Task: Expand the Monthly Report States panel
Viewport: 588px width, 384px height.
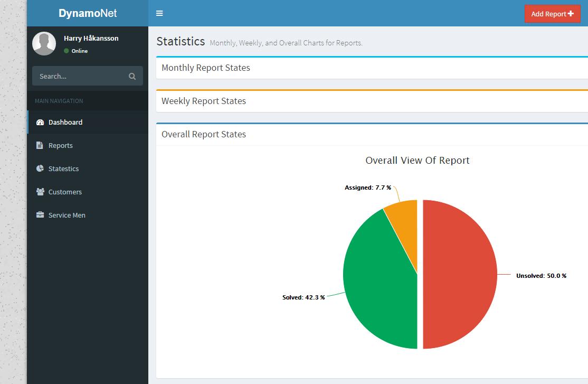Action: [206, 68]
